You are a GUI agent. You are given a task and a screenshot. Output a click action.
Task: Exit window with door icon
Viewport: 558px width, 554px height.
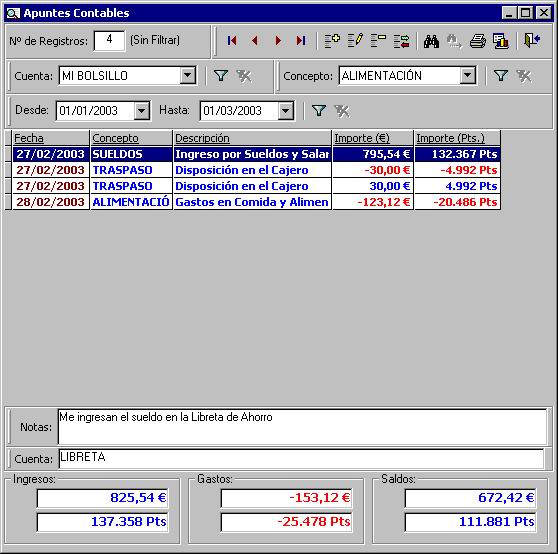click(x=532, y=40)
